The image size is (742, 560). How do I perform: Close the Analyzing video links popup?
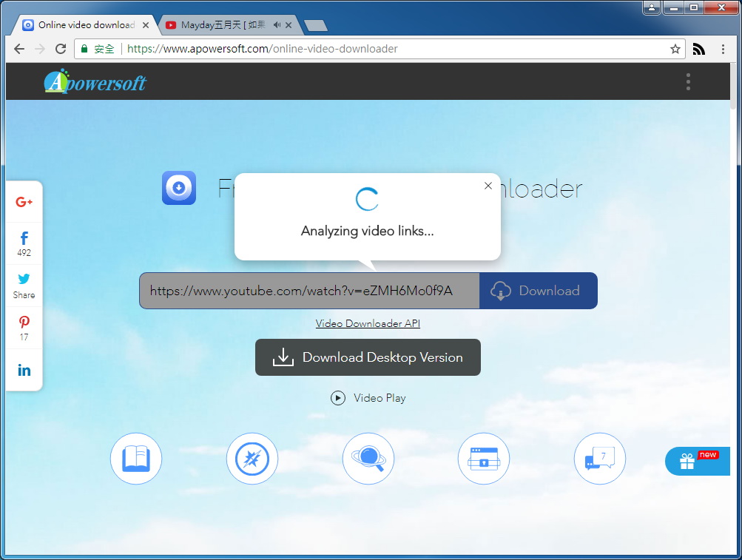click(x=488, y=186)
